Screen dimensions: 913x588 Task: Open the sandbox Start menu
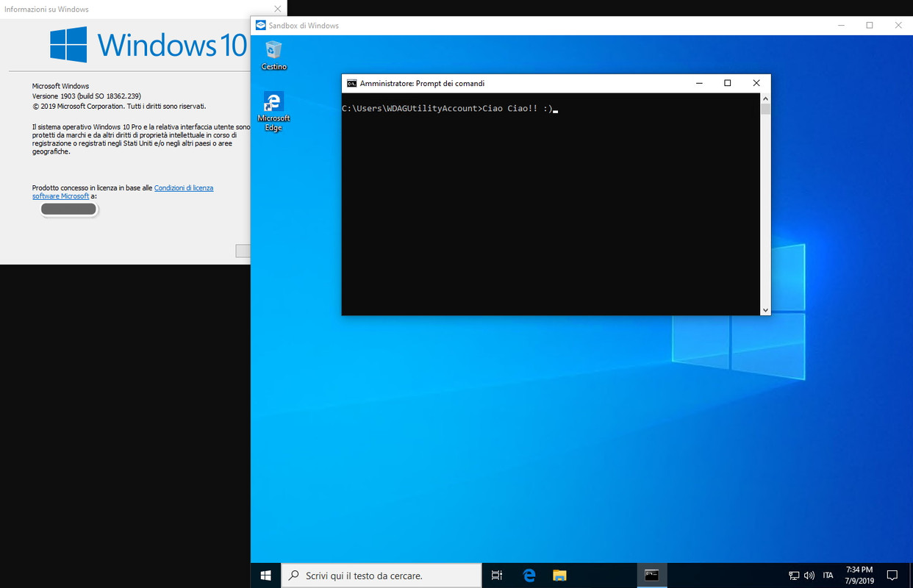pyautogui.click(x=266, y=576)
